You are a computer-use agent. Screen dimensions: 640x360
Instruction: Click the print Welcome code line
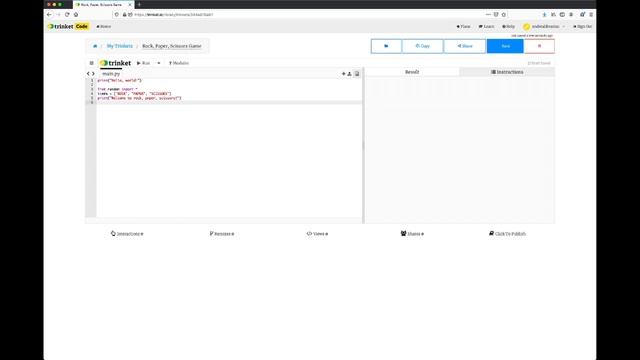139,98
